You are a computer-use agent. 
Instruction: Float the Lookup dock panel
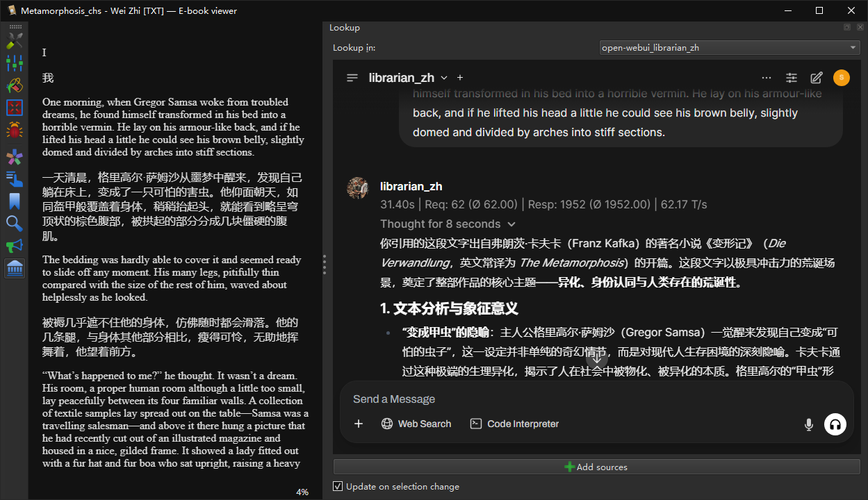point(847,27)
